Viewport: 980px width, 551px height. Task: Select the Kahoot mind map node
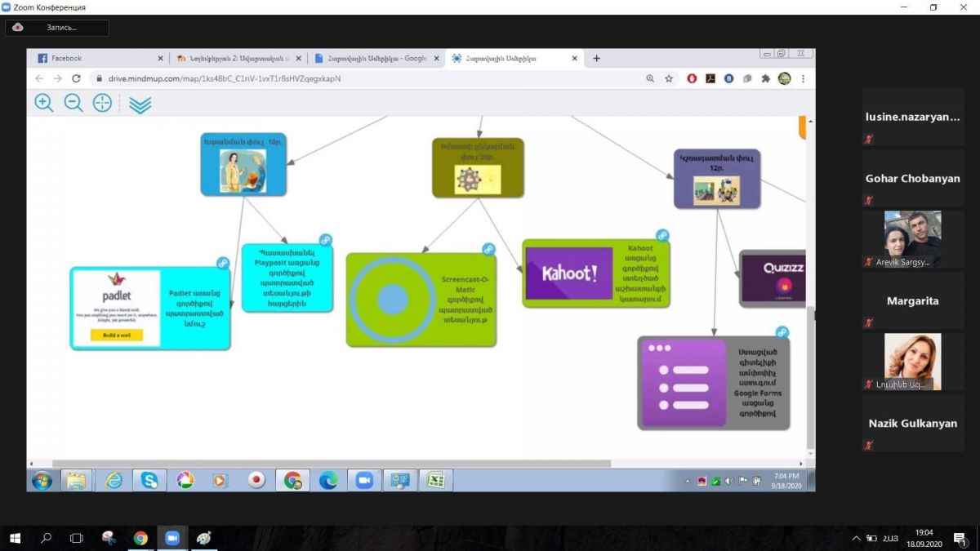click(x=595, y=273)
